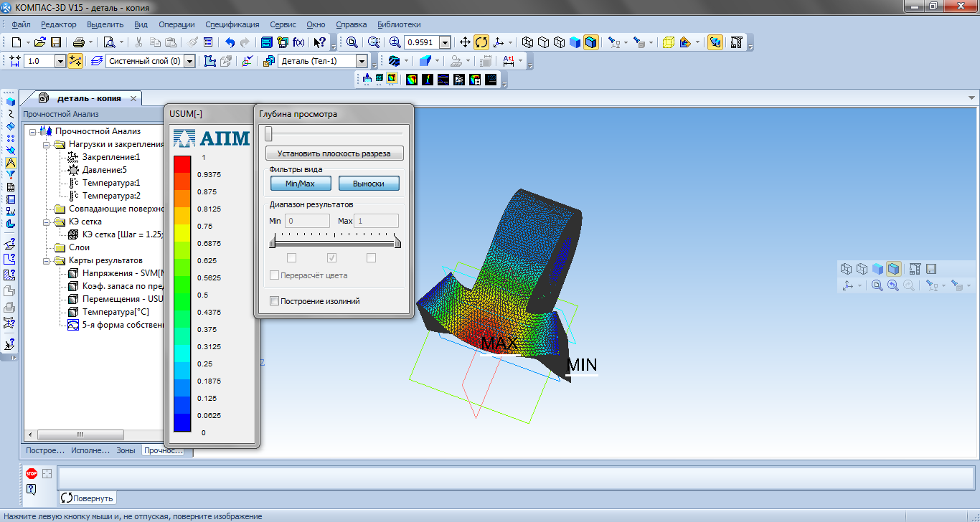Open the Файл menu
Image resolution: width=980 pixels, height=522 pixels.
[x=21, y=24]
